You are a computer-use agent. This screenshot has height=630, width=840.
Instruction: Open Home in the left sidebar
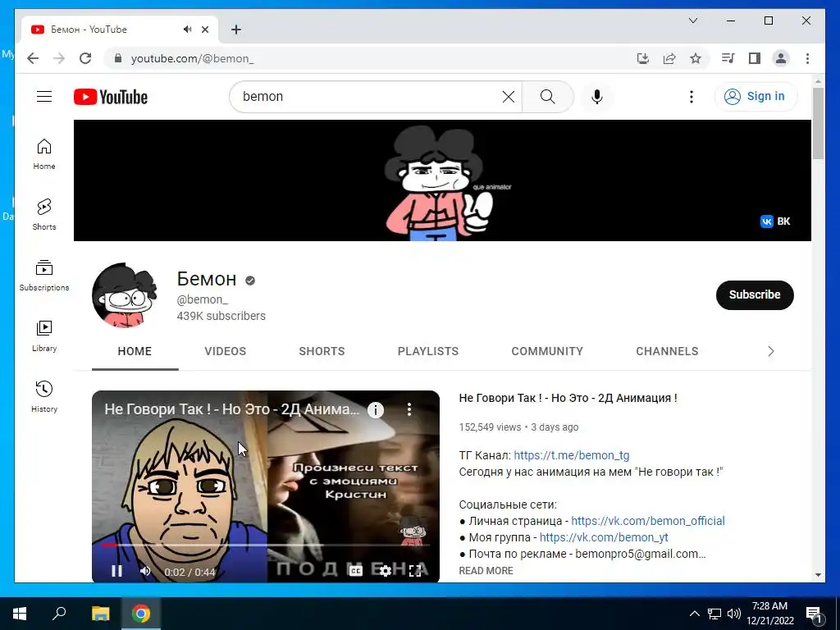pos(44,154)
